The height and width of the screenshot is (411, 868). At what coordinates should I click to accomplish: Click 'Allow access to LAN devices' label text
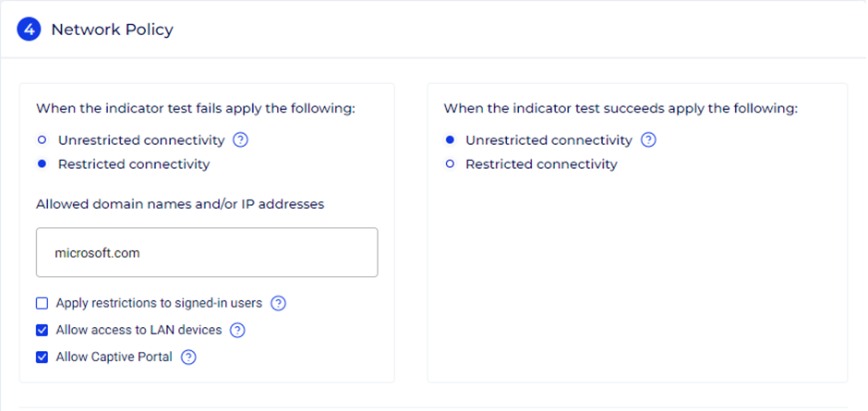pyautogui.click(x=139, y=330)
